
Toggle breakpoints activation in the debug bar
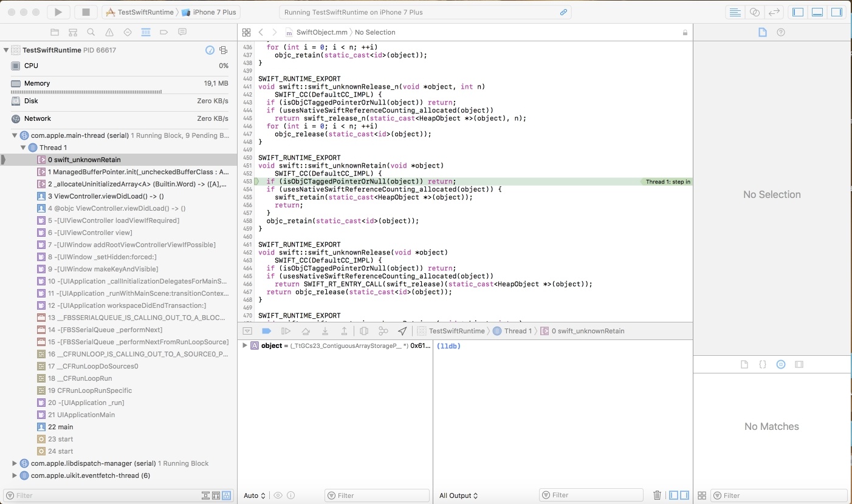[266, 331]
